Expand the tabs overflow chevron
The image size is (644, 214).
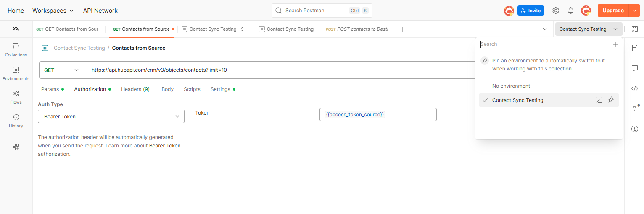545,29
